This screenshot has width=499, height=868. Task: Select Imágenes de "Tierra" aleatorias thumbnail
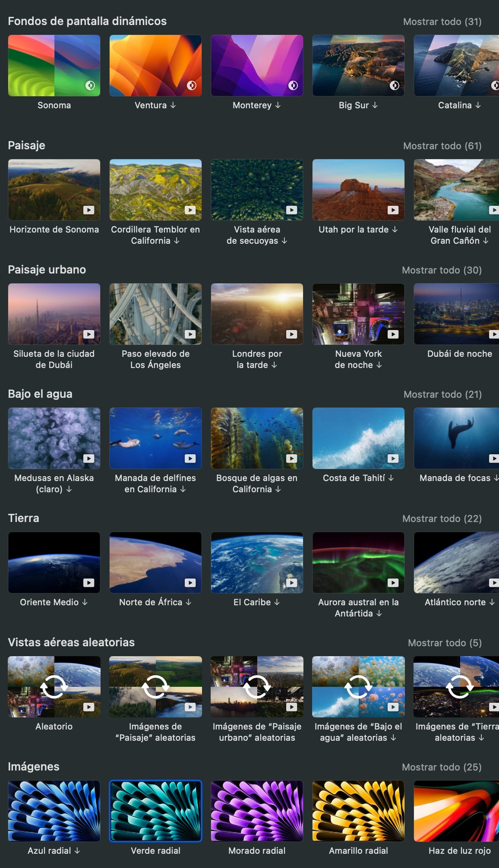coord(456,687)
